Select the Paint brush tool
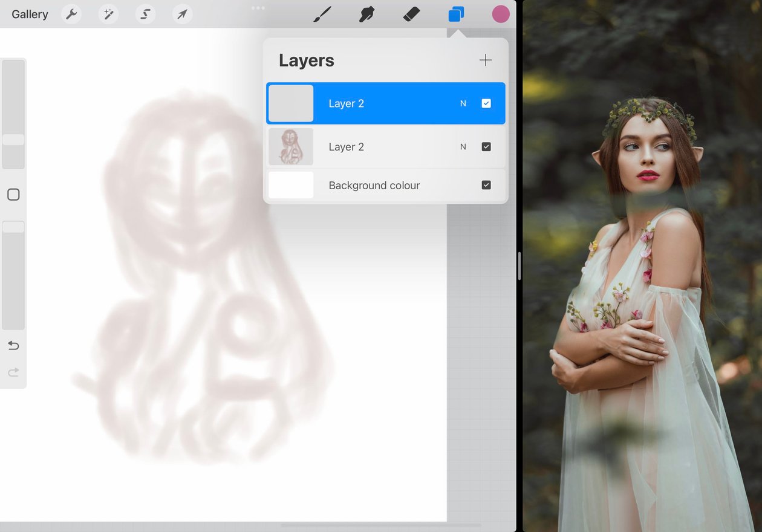 (x=322, y=14)
